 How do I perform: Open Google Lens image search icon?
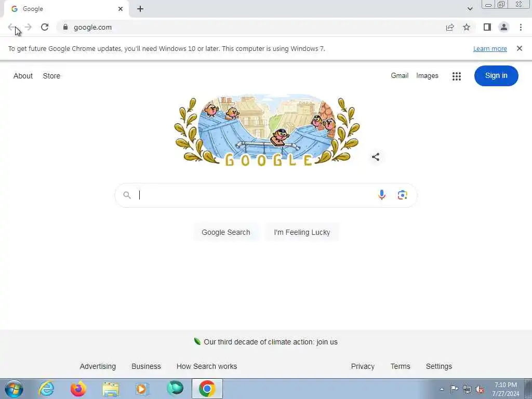click(403, 195)
